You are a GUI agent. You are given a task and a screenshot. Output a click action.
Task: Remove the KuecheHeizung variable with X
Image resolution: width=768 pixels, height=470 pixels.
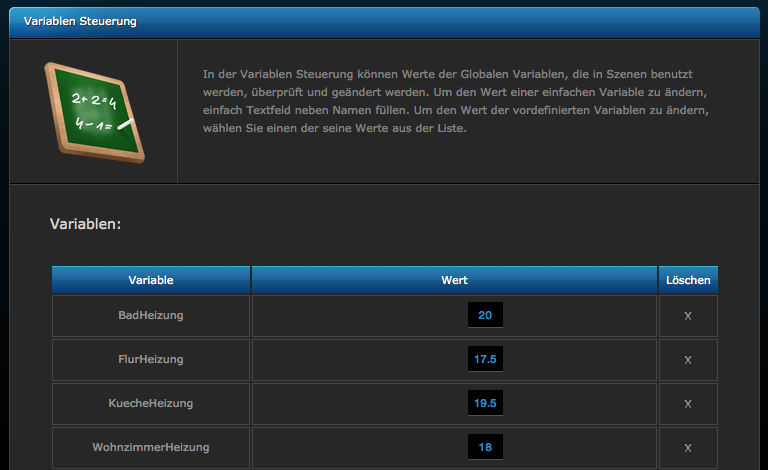pyautogui.click(x=687, y=404)
